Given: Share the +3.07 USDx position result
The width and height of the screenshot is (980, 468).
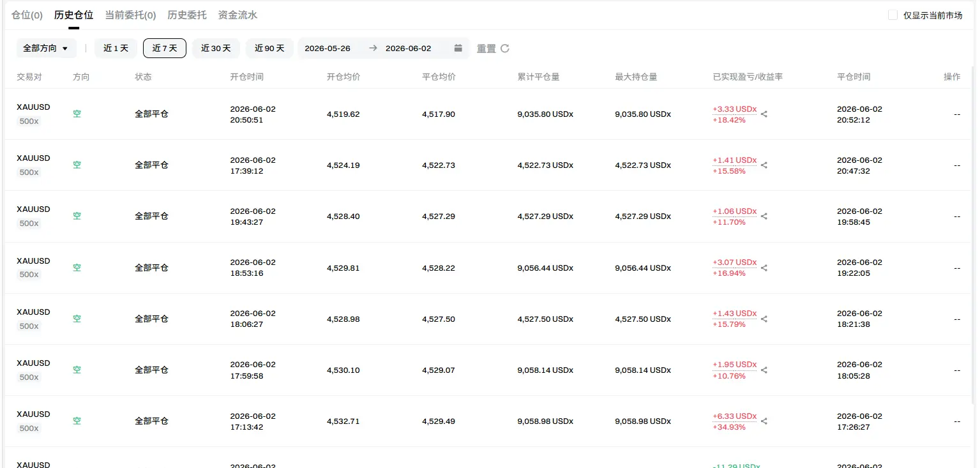Looking at the screenshot, I should pyautogui.click(x=764, y=268).
